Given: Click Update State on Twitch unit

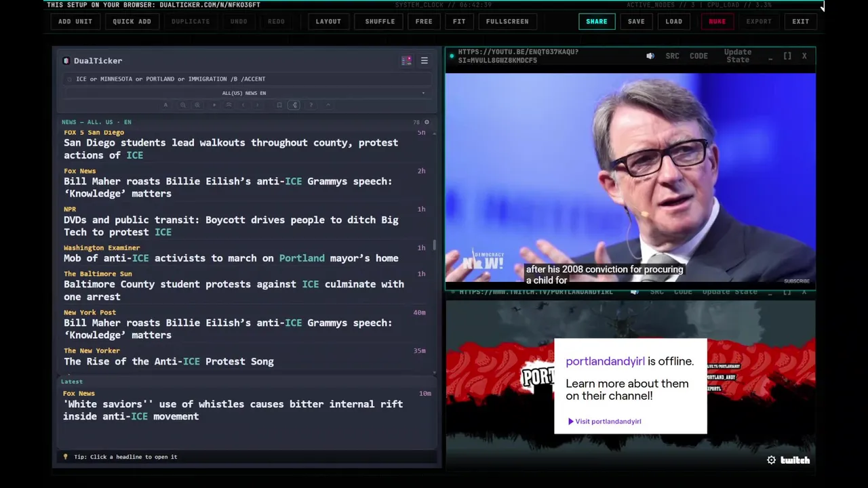Looking at the screenshot, I should click(730, 291).
